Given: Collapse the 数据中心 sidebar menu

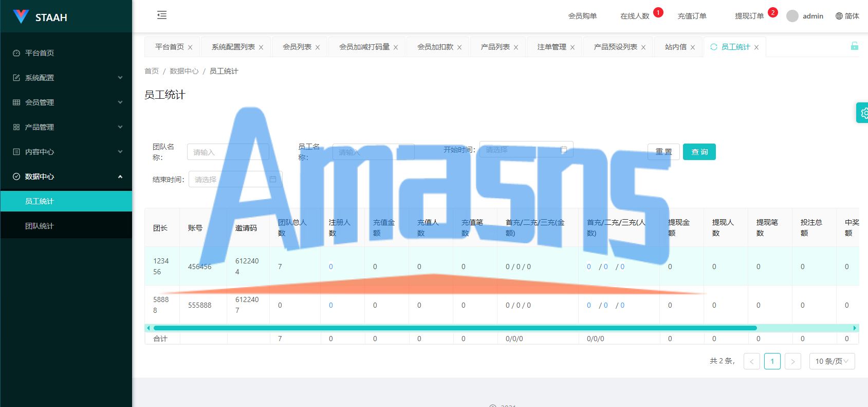Looking at the screenshot, I should coord(66,176).
